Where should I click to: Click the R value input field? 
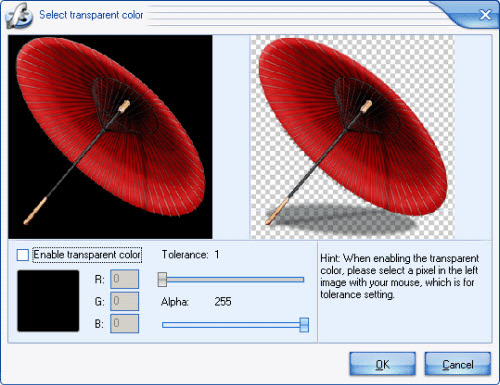click(125, 279)
